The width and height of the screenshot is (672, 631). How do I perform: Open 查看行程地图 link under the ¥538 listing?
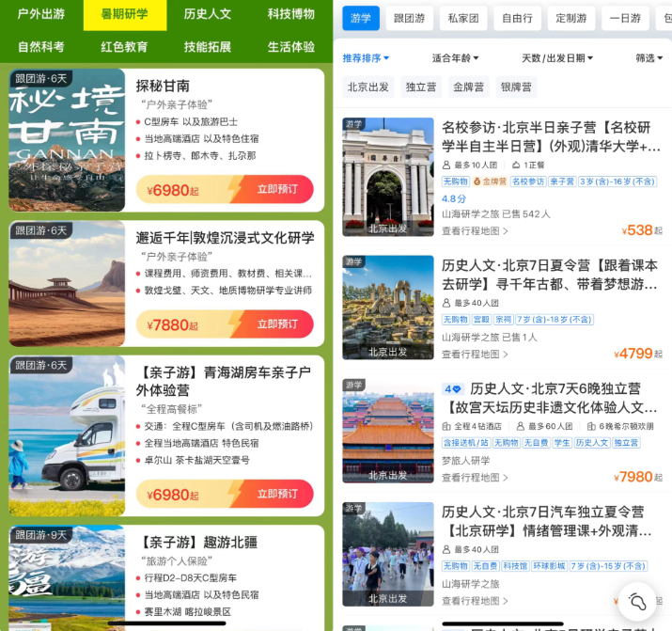coord(475,230)
